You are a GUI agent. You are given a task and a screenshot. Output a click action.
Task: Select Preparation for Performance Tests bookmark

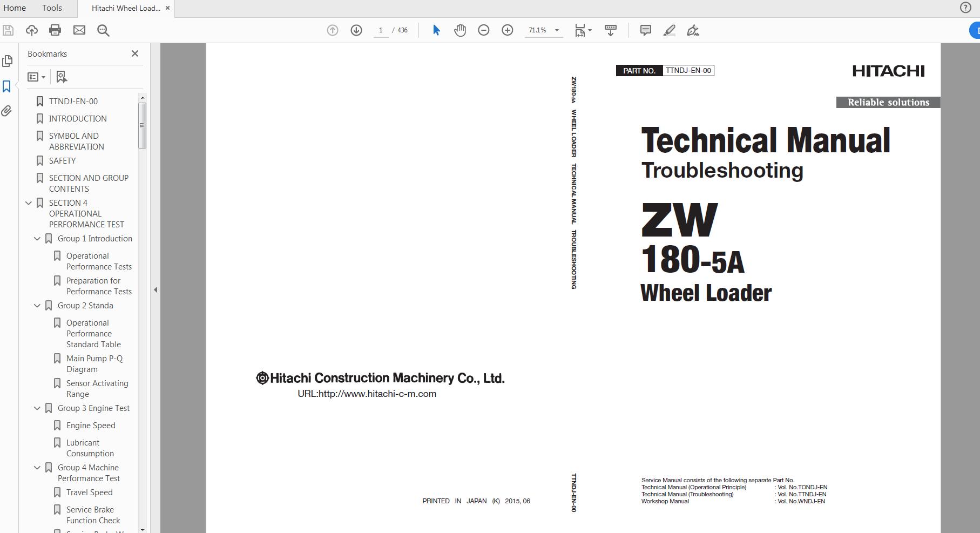click(99, 286)
